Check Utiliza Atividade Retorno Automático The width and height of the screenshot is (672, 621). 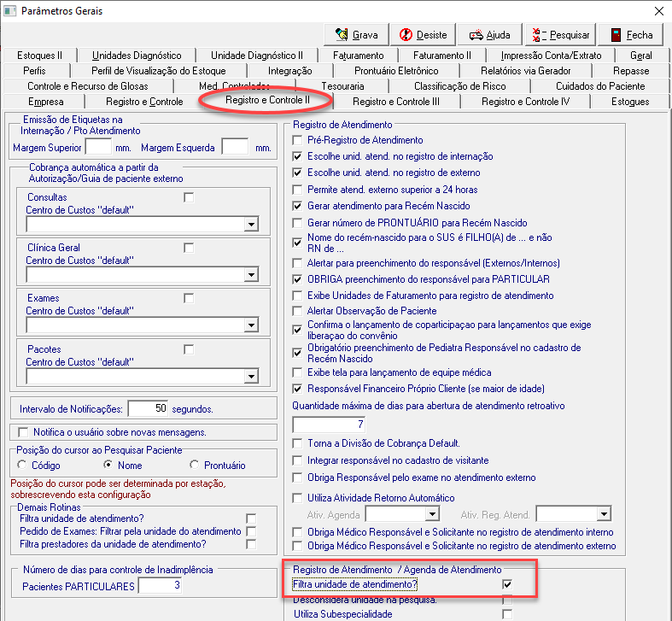coord(297,498)
